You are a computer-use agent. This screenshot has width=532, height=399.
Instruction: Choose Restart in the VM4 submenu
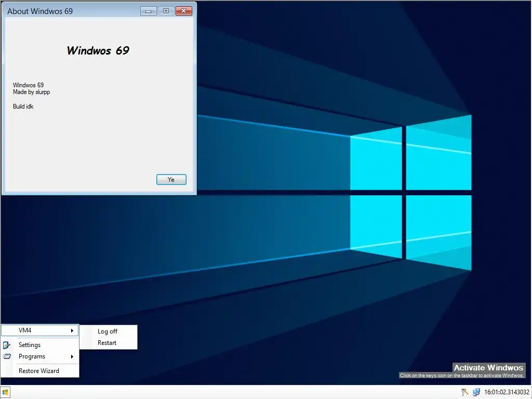(107, 343)
